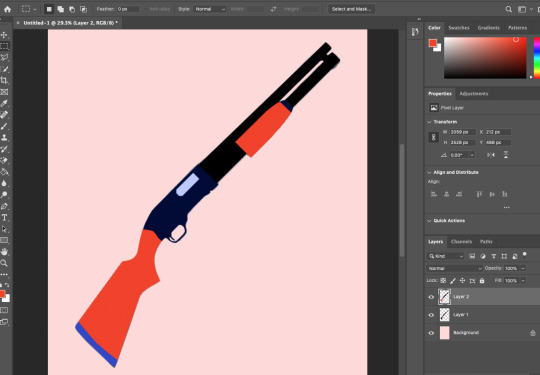
Task: Switch to the Swatches tab
Action: click(x=459, y=28)
